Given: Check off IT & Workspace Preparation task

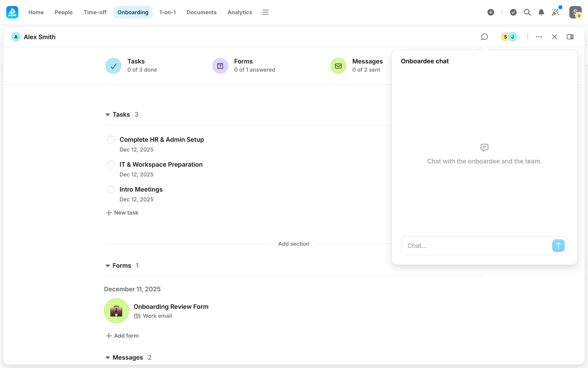Looking at the screenshot, I should point(111,165).
